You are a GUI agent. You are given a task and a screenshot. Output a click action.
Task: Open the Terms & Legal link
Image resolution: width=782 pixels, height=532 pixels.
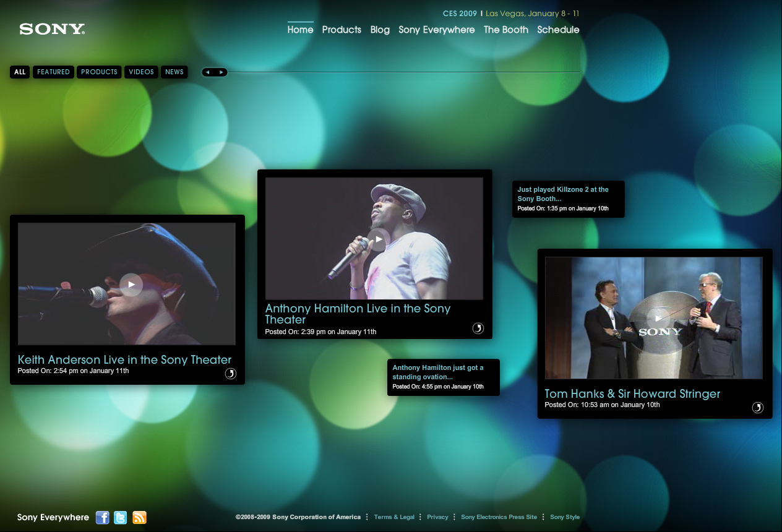pyautogui.click(x=394, y=517)
